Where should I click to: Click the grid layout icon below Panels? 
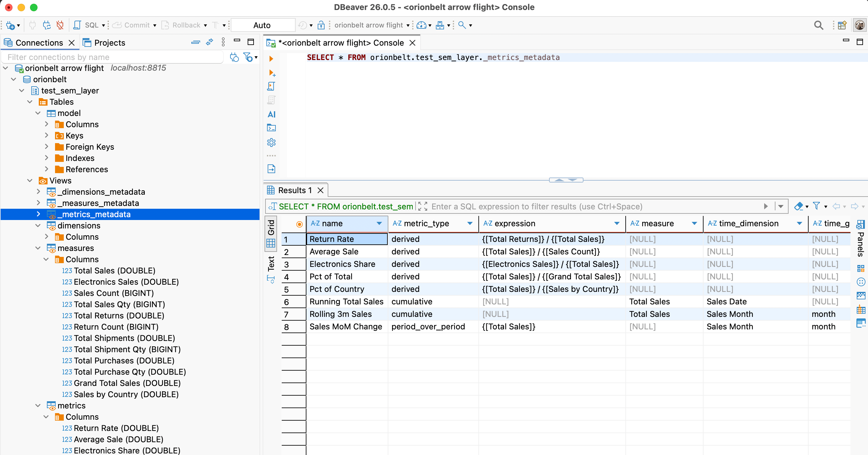860,268
